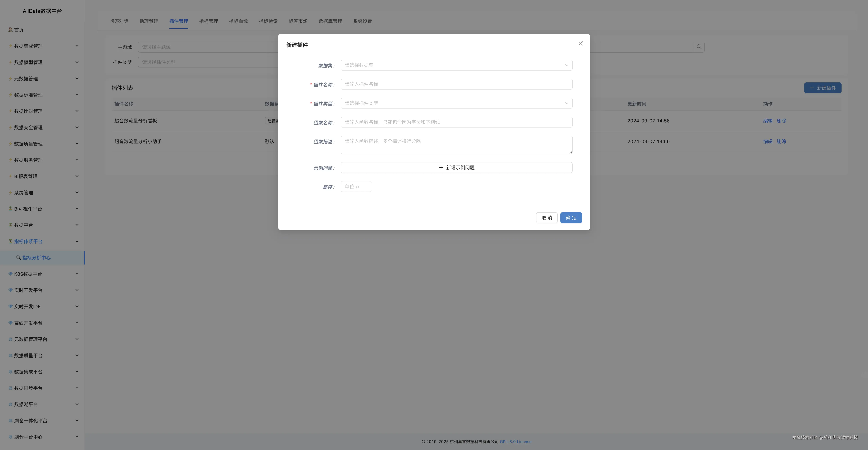The width and height of the screenshot is (868, 450).
Task: Click the search magnifier icon
Action: (699, 47)
